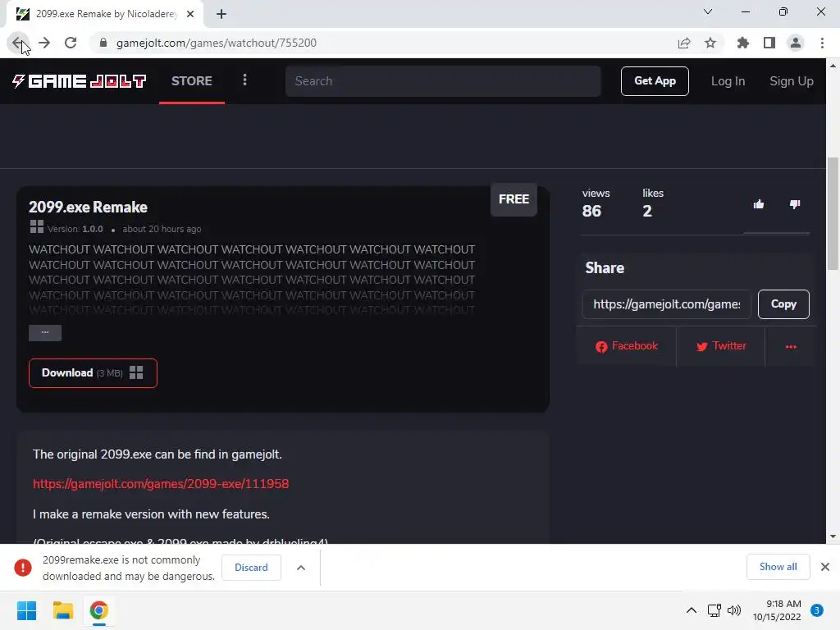Focus the Game Jolt search field
Image resolution: width=840 pixels, height=630 pixels.
[x=443, y=81]
